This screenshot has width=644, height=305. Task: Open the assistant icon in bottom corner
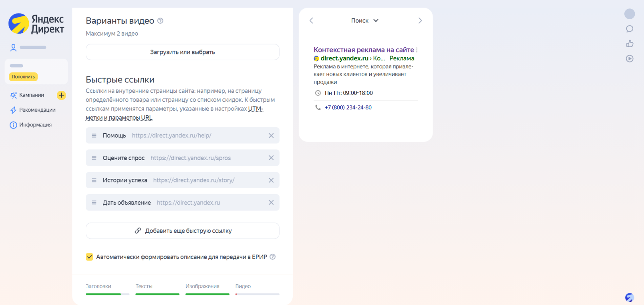click(630, 297)
